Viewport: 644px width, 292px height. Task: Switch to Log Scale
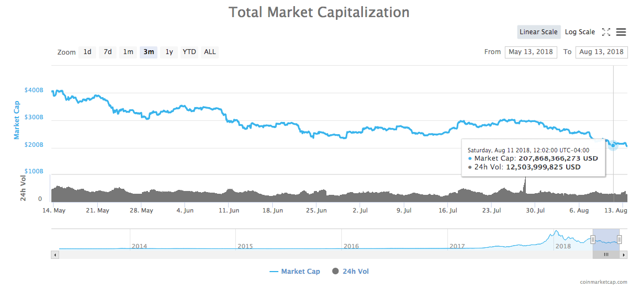pos(580,32)
